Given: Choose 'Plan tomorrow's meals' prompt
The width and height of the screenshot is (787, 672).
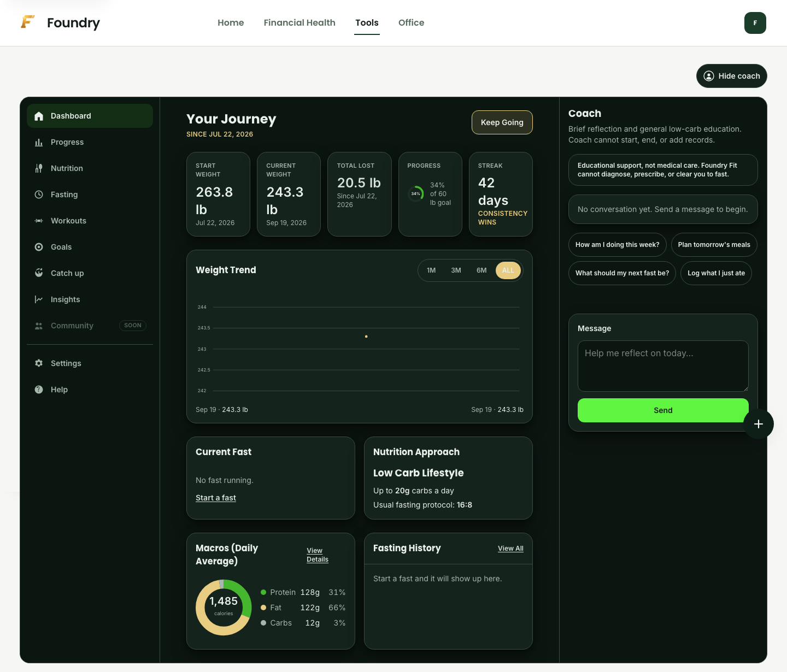Looking at the screenshot, I should tap(714, 245).
